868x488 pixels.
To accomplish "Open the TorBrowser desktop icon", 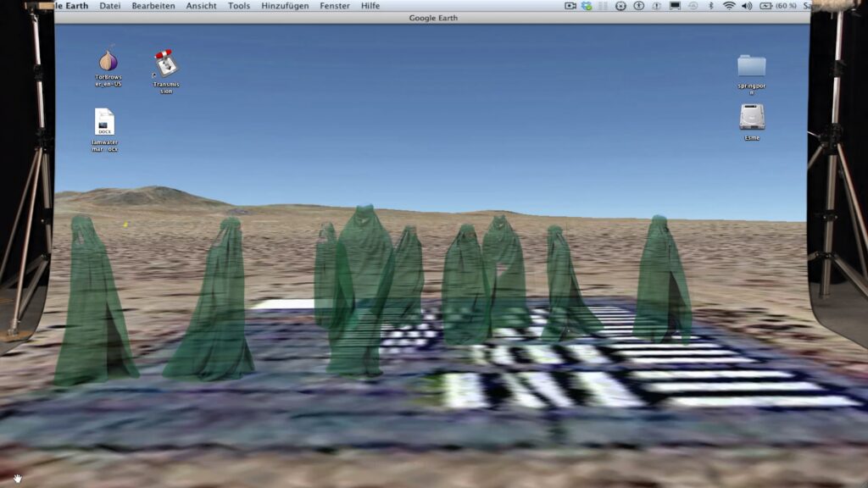I will click(x=108, y=61).
